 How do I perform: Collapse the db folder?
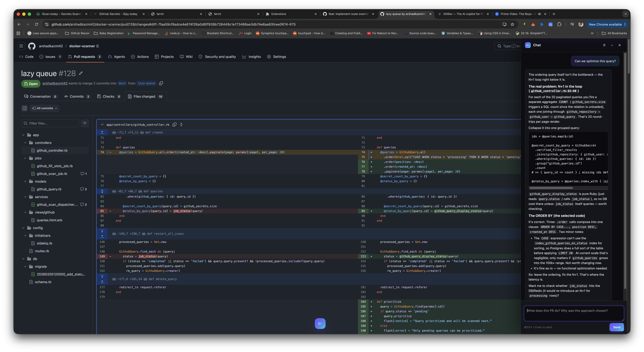[x=23, y=259]
